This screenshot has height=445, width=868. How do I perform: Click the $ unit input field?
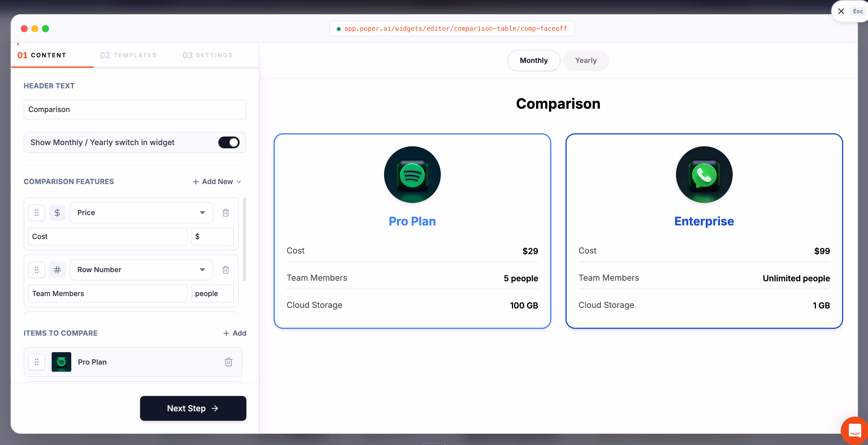pyautogui.click(x=213, y=237)
